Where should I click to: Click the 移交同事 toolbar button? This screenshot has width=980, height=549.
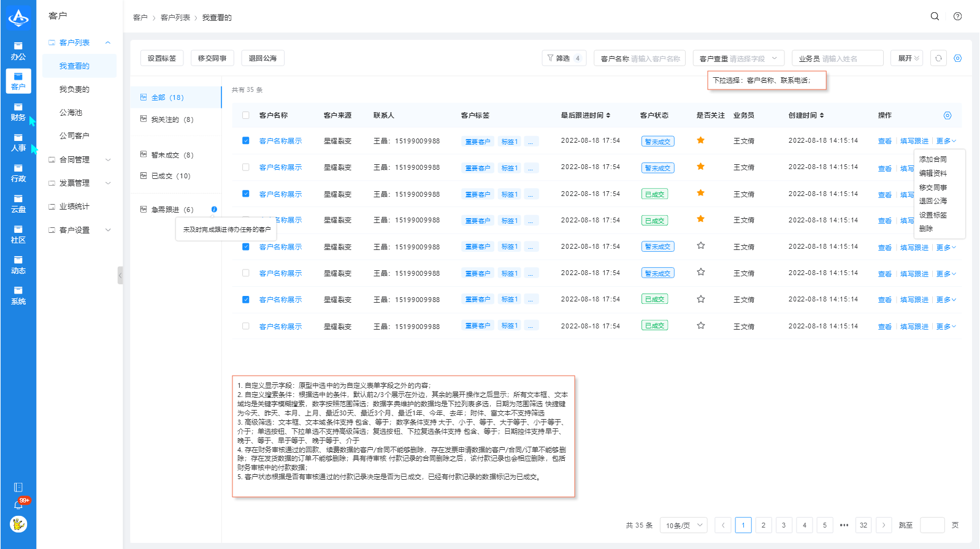coord(212,58)
